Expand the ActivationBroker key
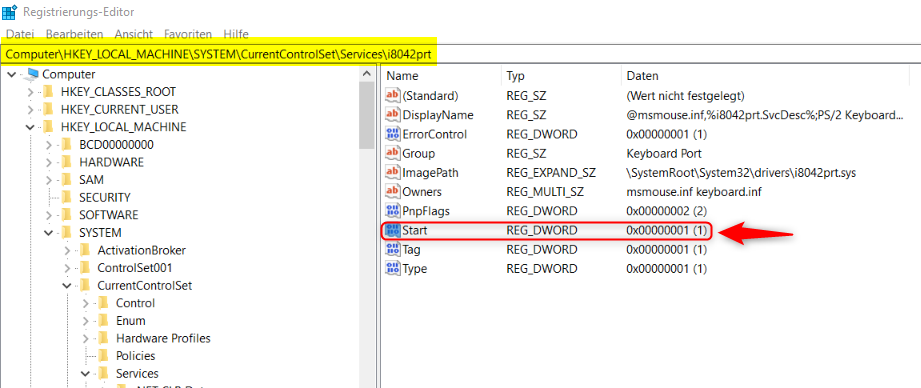Image resolution: width=921 pixels, height=388 pixels. 67,251
